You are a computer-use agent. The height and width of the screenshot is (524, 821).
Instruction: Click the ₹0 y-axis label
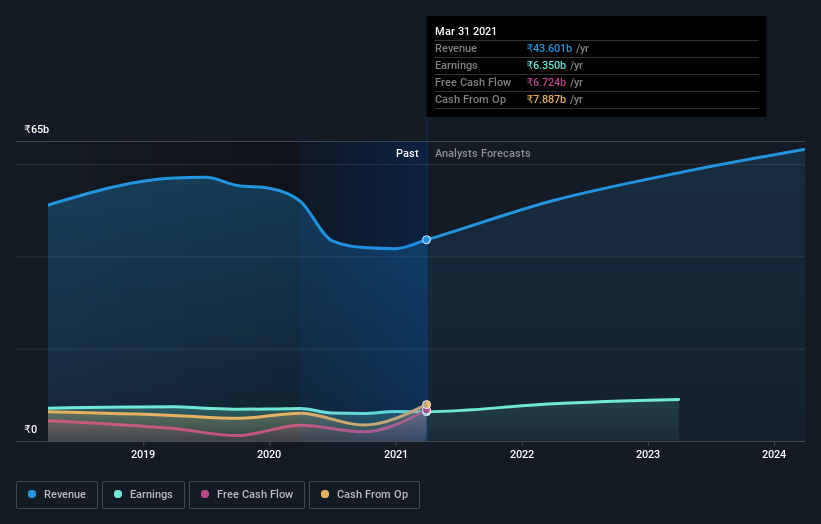pos(31,429)
